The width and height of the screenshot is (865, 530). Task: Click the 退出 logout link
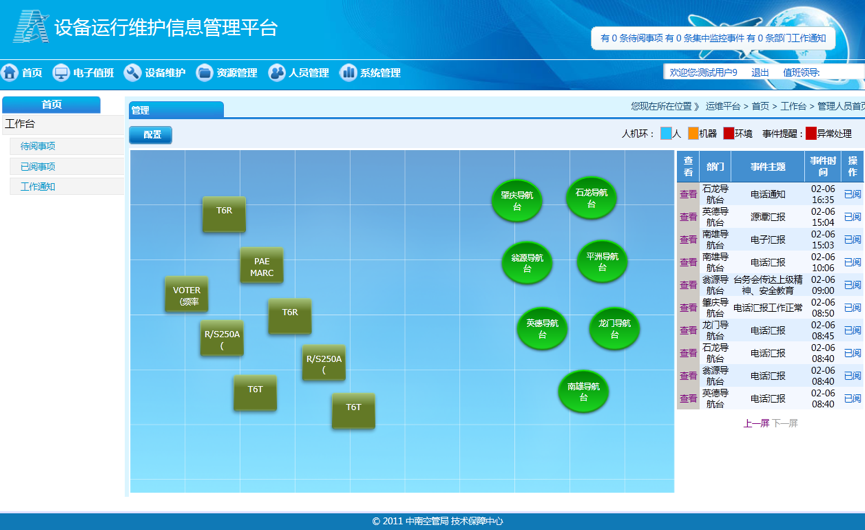[760, 72]
